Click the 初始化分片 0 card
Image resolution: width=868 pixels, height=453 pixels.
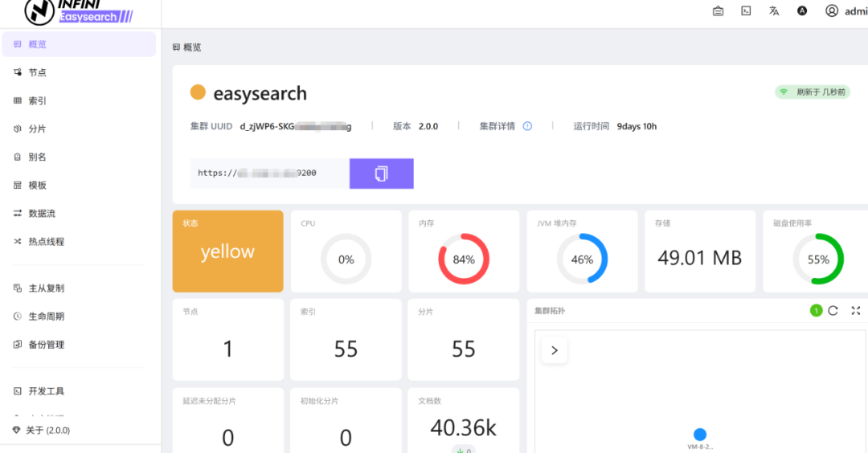[346, 420]
